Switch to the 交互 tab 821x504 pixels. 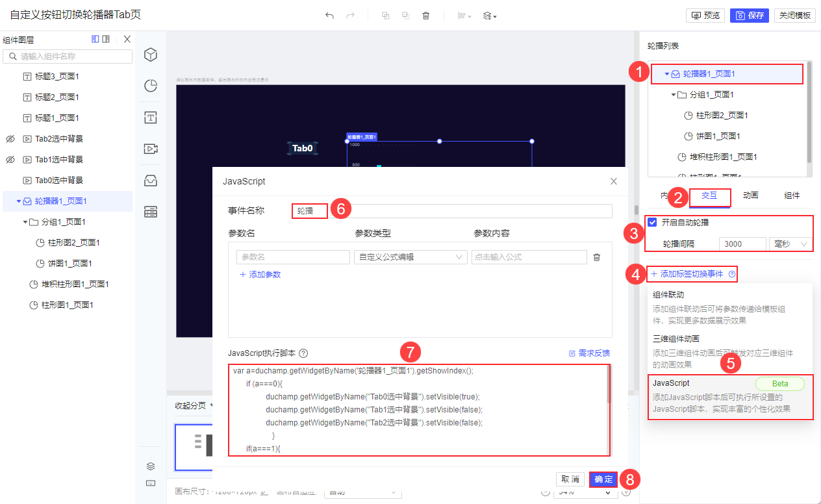(709, 195)
